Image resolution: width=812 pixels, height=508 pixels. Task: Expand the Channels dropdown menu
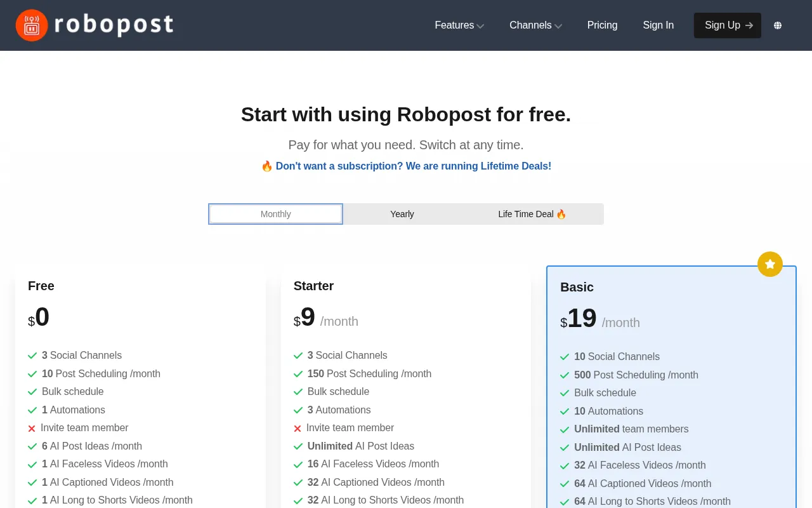(x=535, y=25)
